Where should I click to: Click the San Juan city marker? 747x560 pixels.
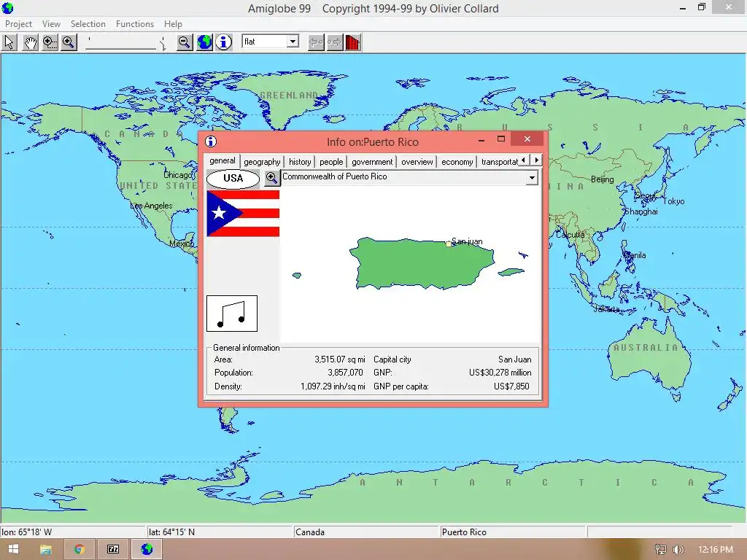(449, 244)
